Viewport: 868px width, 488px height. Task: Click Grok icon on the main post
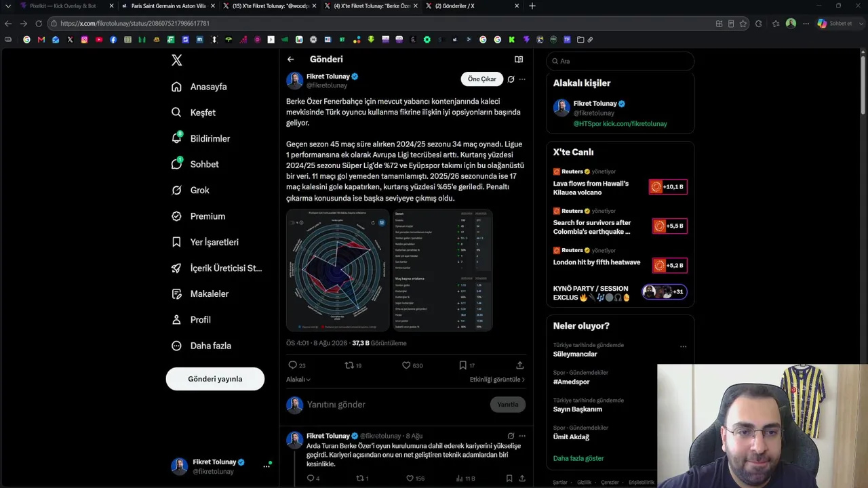[x=511, y=79]
